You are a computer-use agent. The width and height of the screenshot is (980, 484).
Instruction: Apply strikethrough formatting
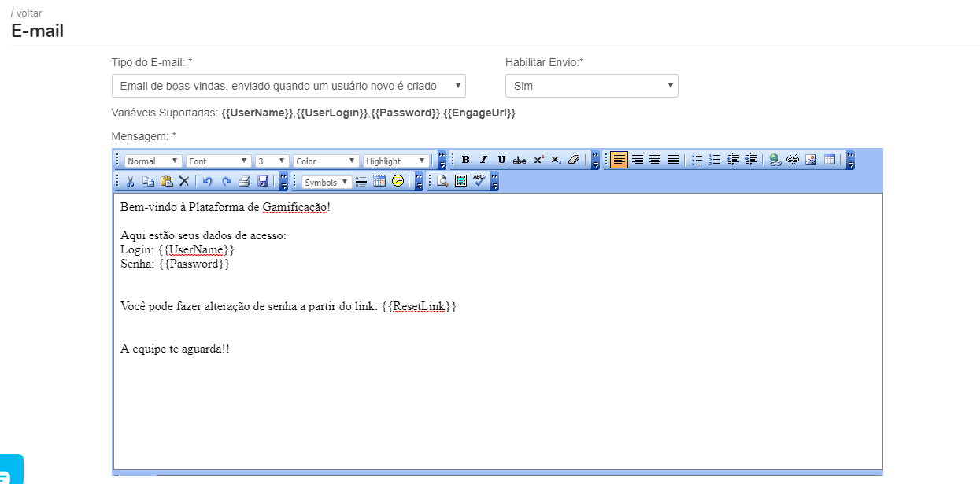click(x=520, y=160)
